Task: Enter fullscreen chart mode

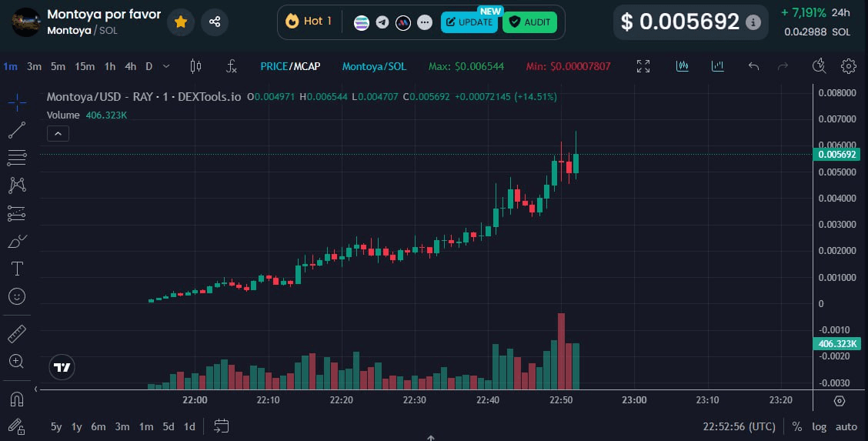Action: (643, 66)
